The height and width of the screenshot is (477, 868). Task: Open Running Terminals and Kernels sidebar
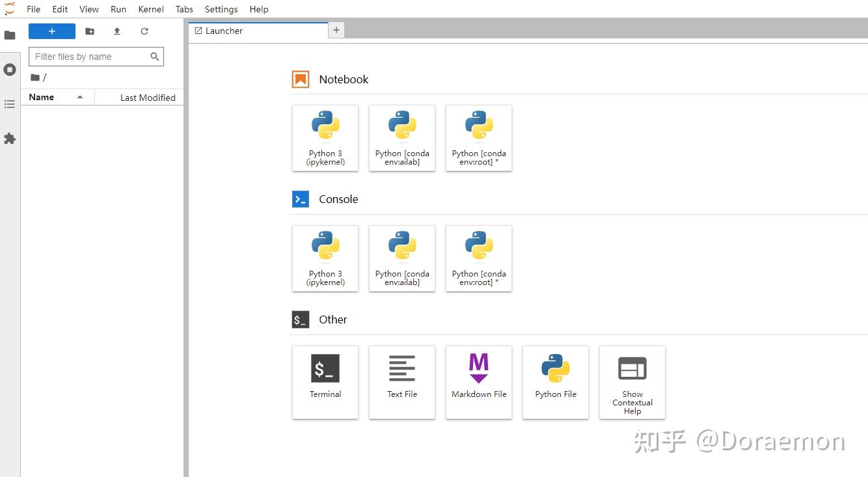tap(10, 70)
